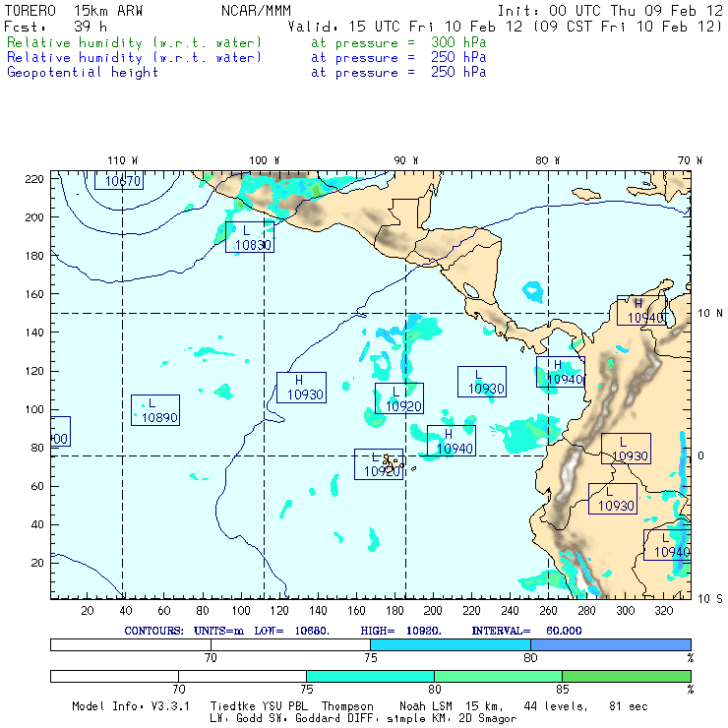Click the 'Thompson' microphysics label
Viewport: 728px width, 728px height.
coord(347,706)
